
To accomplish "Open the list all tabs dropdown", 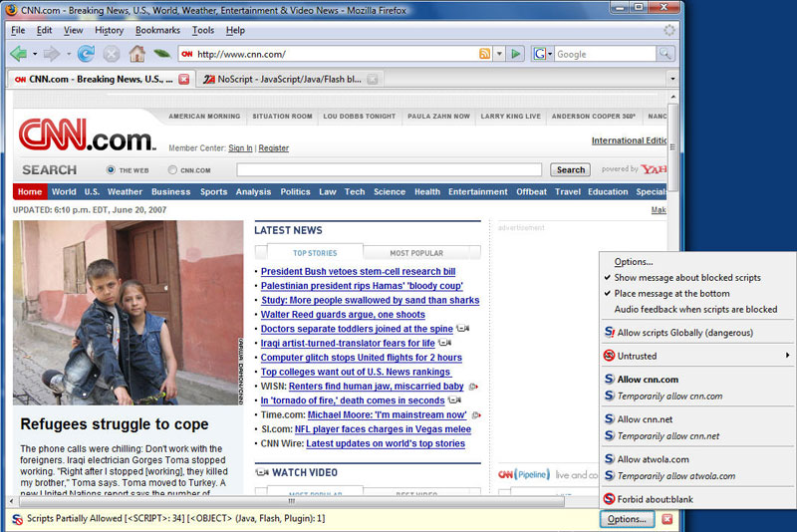I will (671, 79).
